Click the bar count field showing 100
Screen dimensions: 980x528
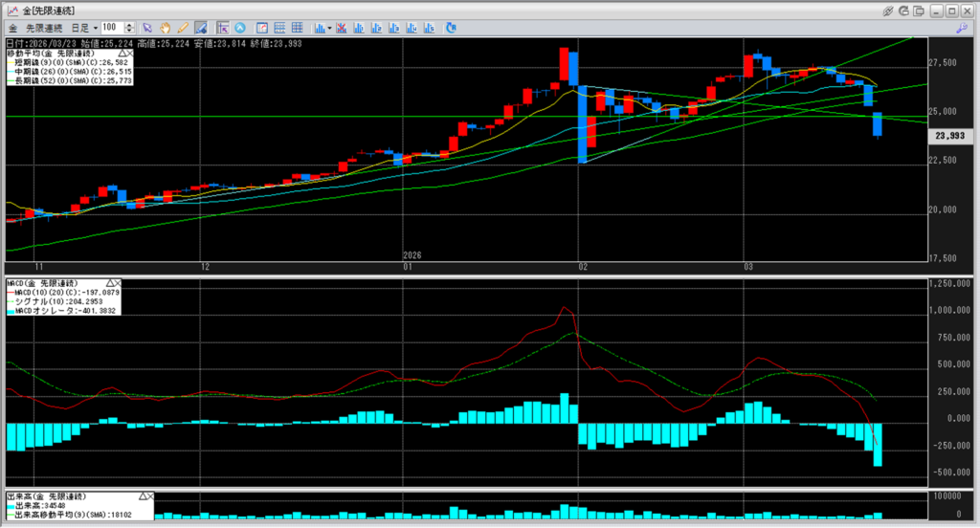109,27
